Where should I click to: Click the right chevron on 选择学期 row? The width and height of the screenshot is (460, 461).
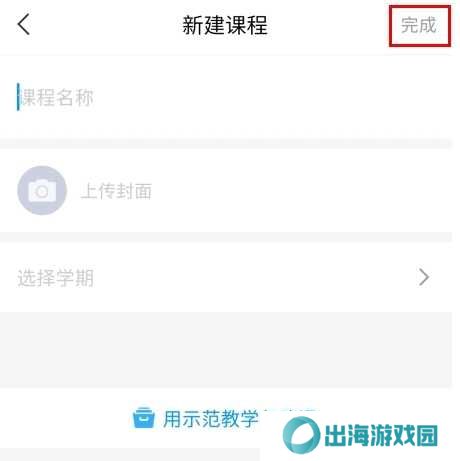click(x=424, y=277)
